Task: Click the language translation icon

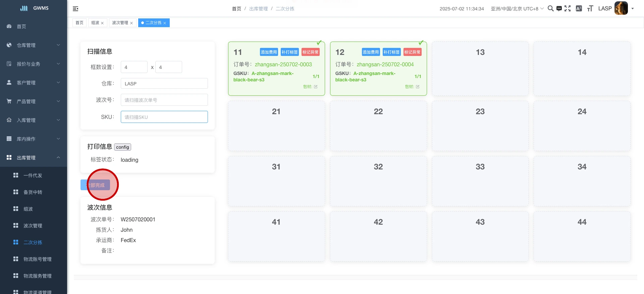Action: pyautogui.click(x=579, y=9)
